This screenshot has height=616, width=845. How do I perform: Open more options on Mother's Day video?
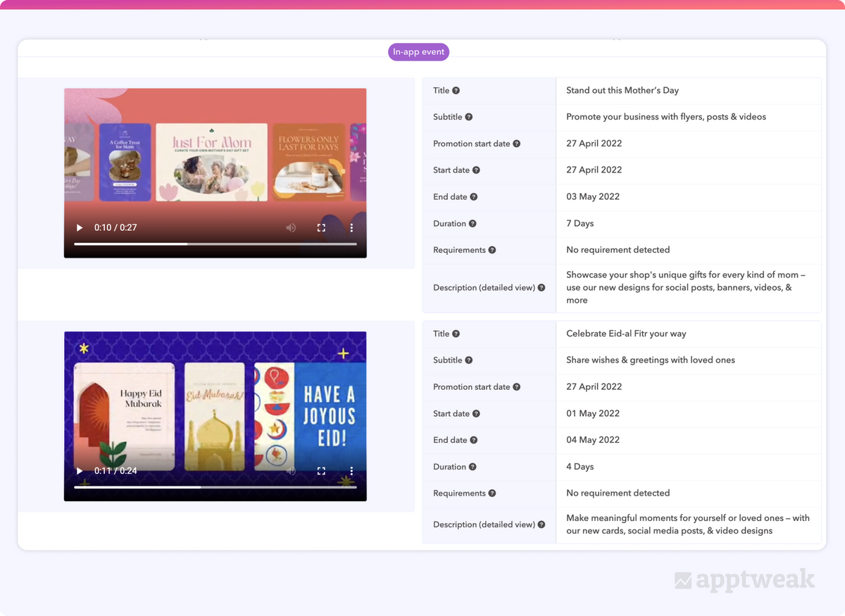(351, 228)
